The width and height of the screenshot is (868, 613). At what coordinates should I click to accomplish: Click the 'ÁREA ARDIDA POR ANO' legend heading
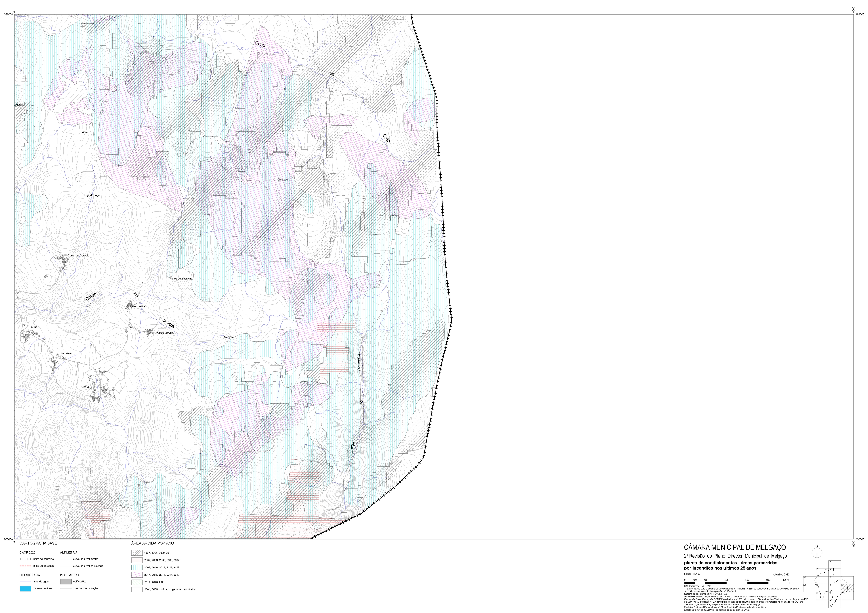pyautogui.click(x=152, y=543)
